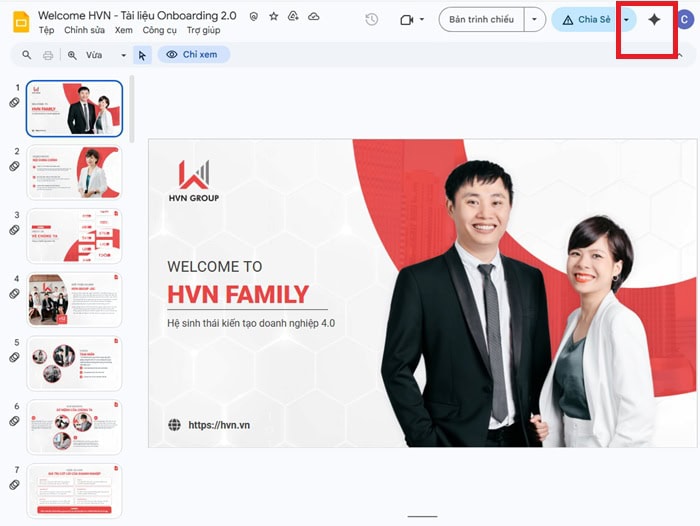
Task: Click the print icon in toolbar
Action: [x=48, y=55]
